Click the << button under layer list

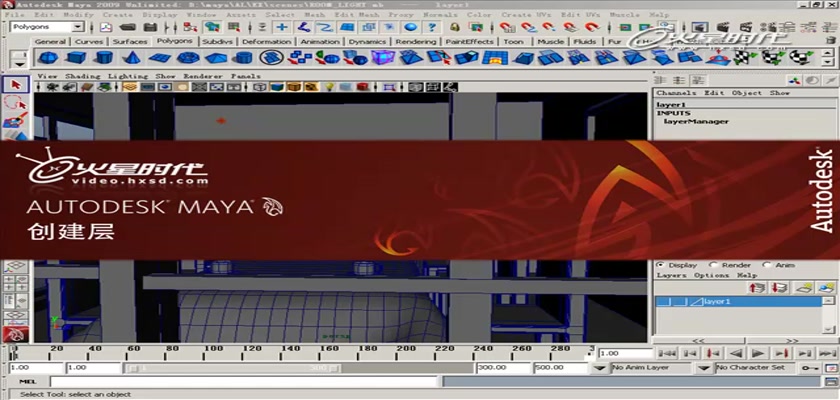pyautogui.click(x=698, y=341)
